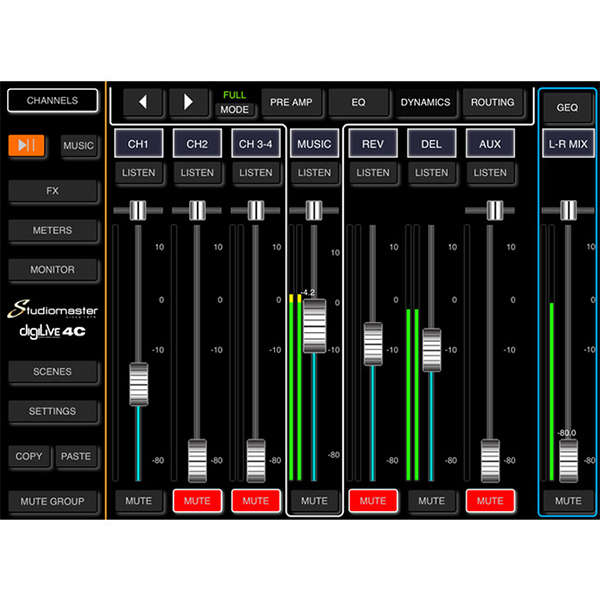600x600 pixels.
Task: Open the METERS page
Action: (x=52, y=230)
